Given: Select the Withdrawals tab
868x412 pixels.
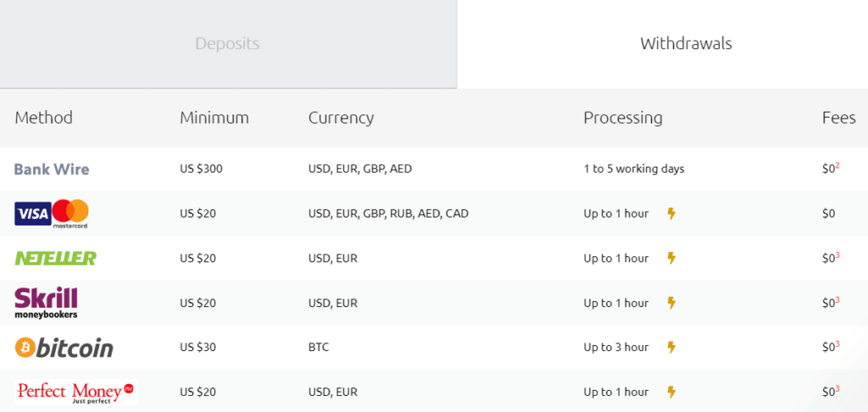Looking at the screenshot, I should (x=686, y=43).
